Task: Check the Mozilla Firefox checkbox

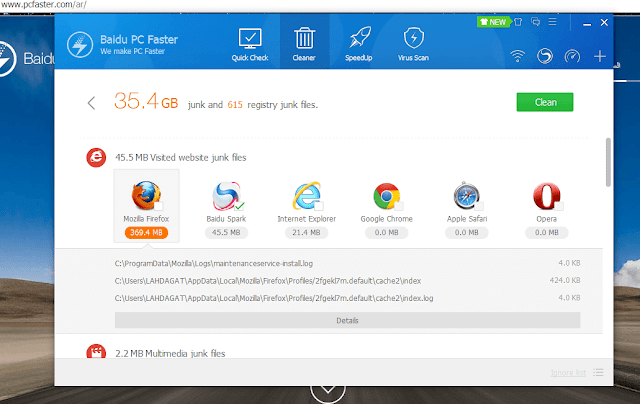Action: point(158,206)
